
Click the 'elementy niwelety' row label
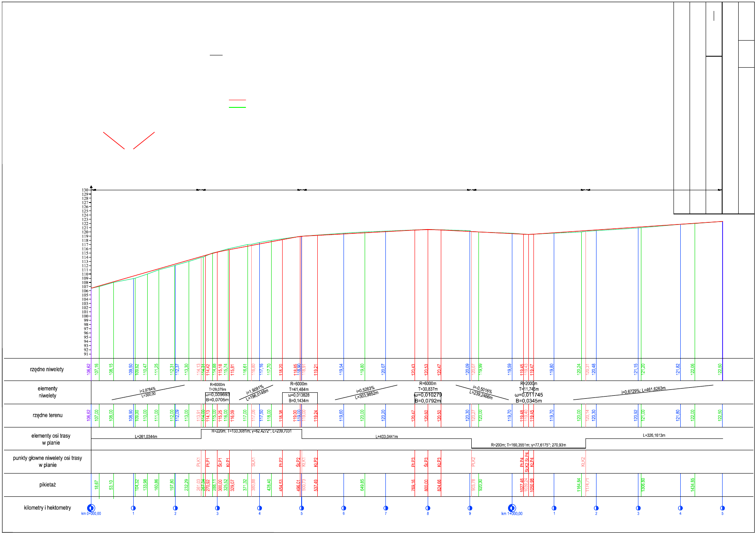point(47,392)
